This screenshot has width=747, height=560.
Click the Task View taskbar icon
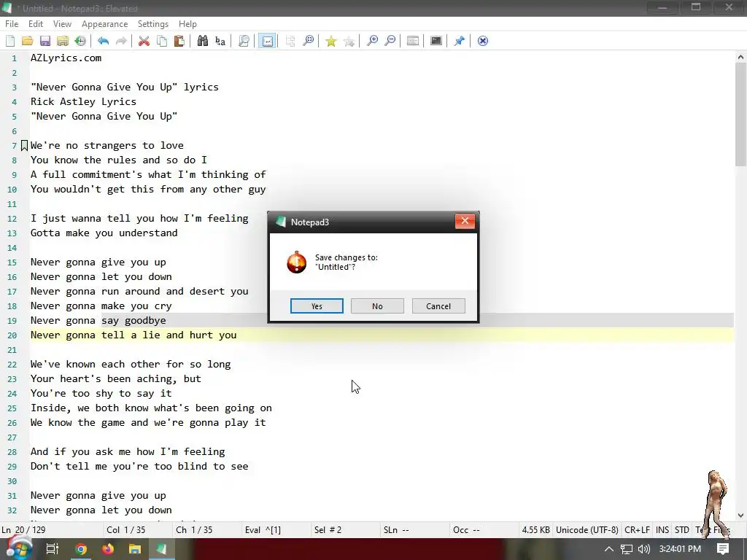(52, 549)
